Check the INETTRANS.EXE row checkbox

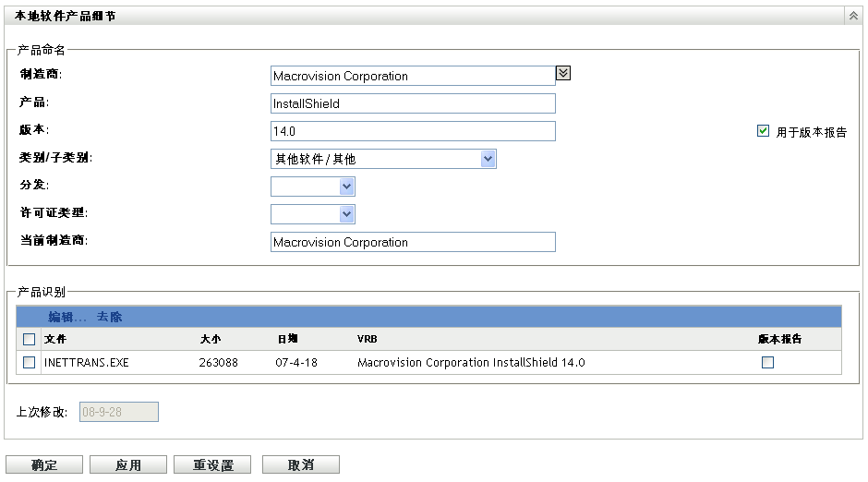[x=30, y=363]
